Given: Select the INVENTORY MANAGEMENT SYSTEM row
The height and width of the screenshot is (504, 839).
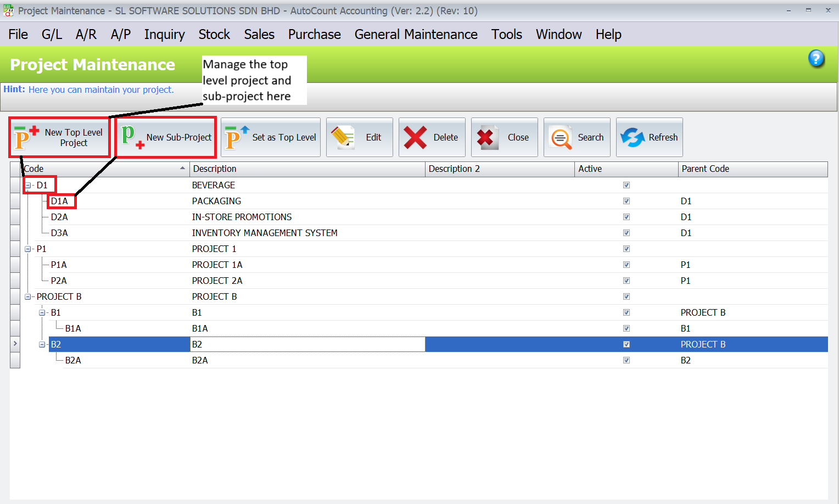Looking at the screenshot, I should [265, 233].
